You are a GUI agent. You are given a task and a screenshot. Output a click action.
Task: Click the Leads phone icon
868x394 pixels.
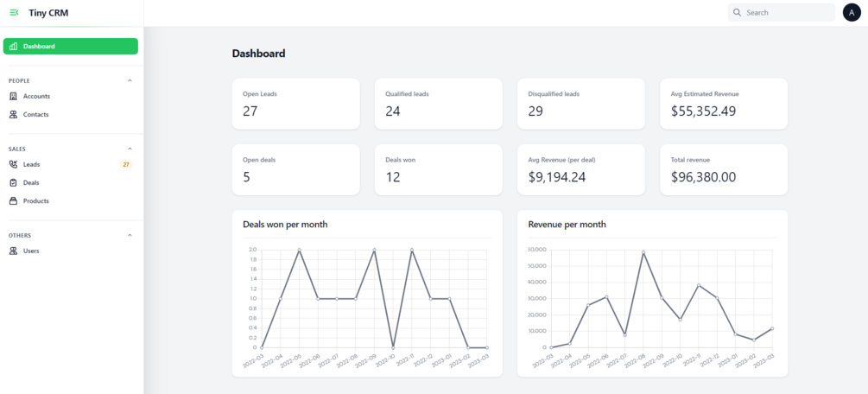(x=13, y=164)
